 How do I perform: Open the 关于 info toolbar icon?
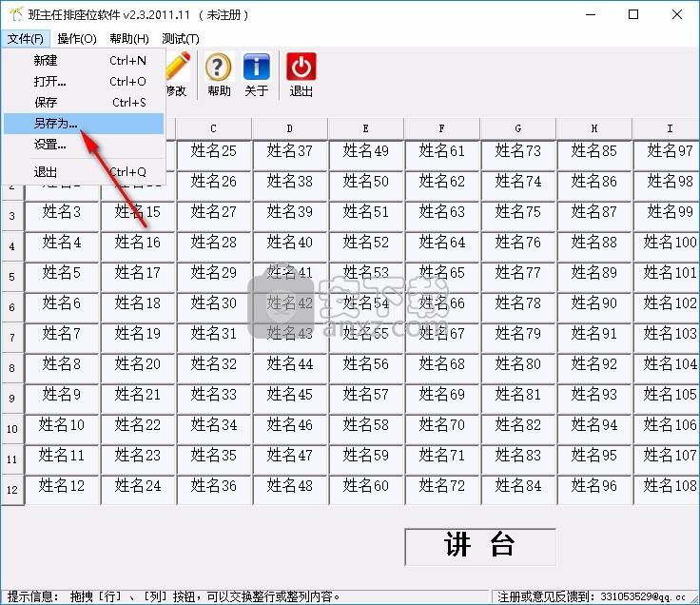(x=257, y=74)
